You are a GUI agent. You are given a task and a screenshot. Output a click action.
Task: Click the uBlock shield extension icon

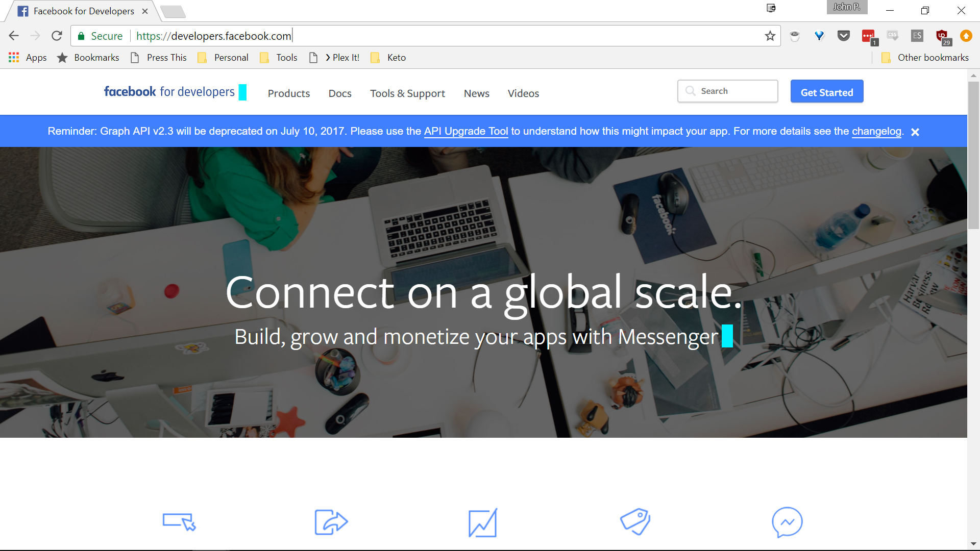(942, 36)
